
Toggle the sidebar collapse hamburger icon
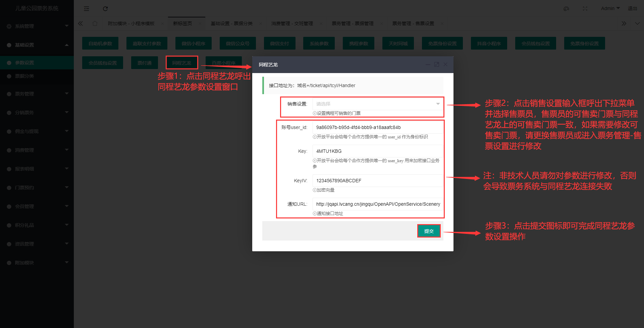click(87, 9)
